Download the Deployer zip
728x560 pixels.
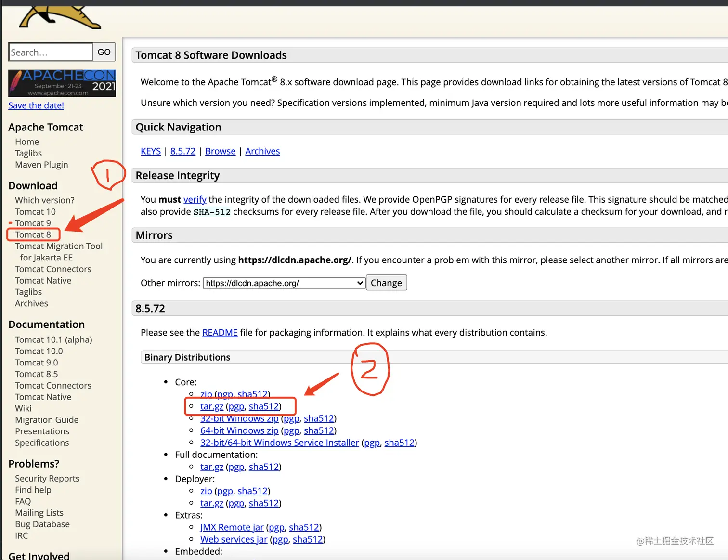(206, 491)
